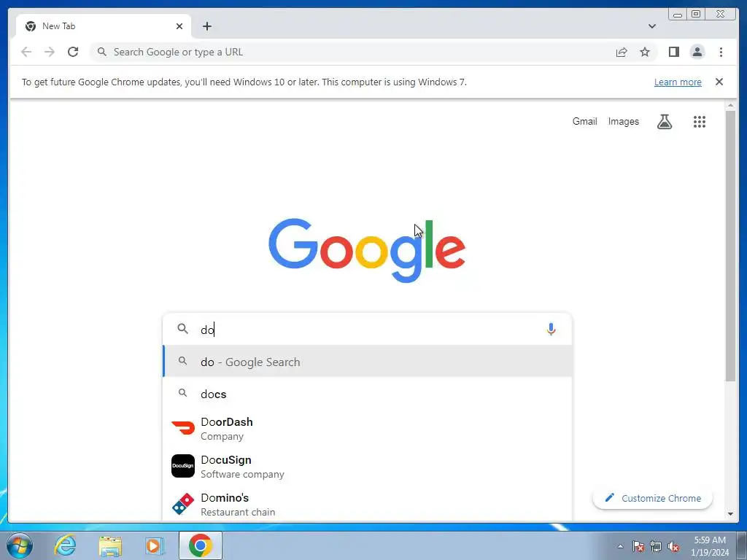Open the profile avatar menu
Viewport: 747px width, 560px height.
[x=697, y=52]
